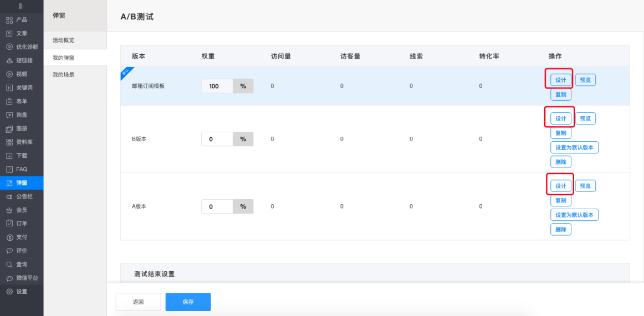This screenshot has height=316, width=644.
Task: Open the 支付 sidebar icon
Action: (x=9, y=237)
